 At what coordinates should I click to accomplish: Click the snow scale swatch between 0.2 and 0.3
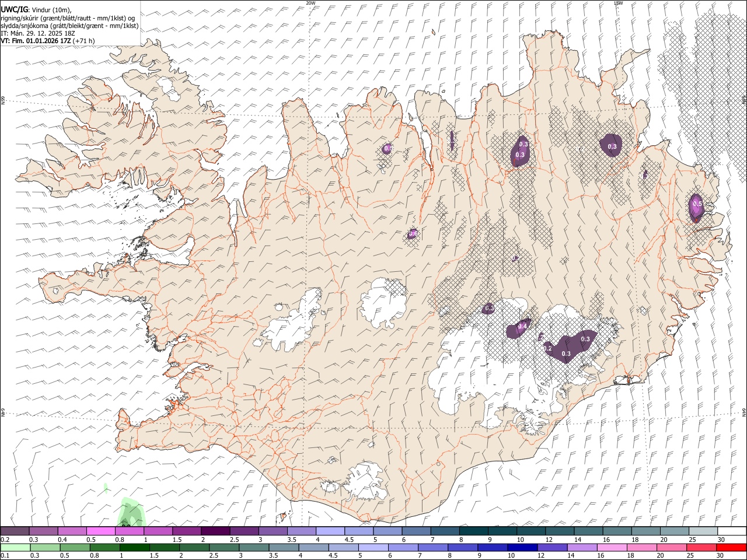coord(15,531)
